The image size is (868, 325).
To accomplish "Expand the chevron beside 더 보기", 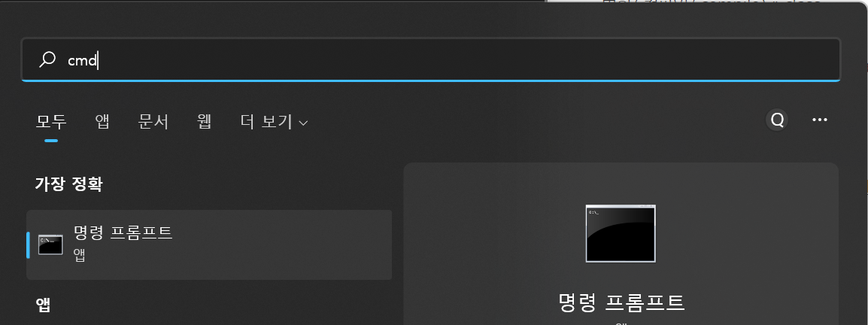I will coord(303,123).
